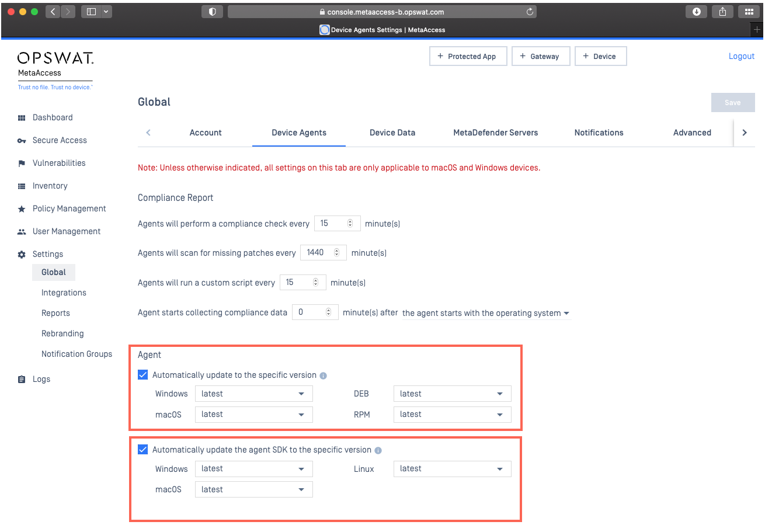Switch to the Account tab
Image resolution: width=765 pixels, height=532 pixels.
206,133
